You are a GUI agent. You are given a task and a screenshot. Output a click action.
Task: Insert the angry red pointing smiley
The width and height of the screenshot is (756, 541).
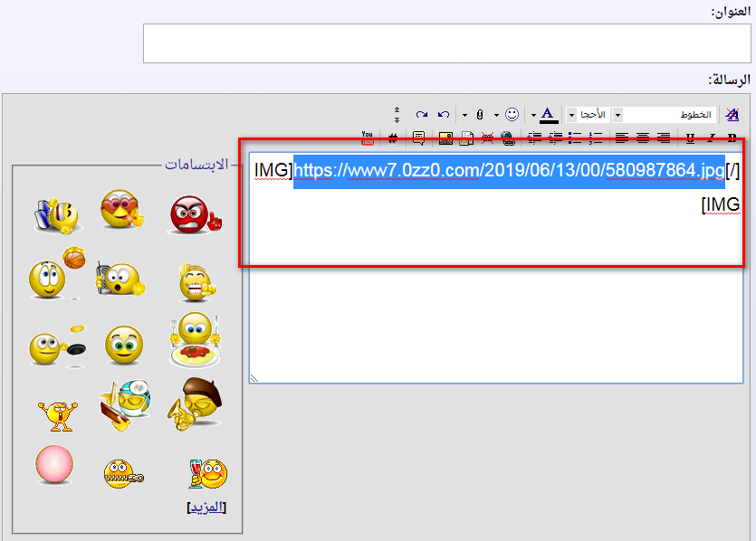(196, 214)
